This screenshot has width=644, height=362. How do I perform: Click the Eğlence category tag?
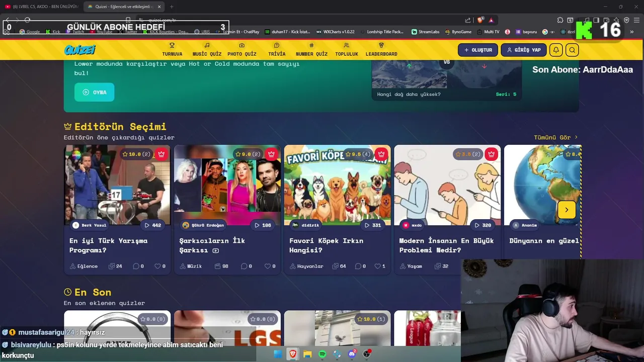[x=84, y=266]
